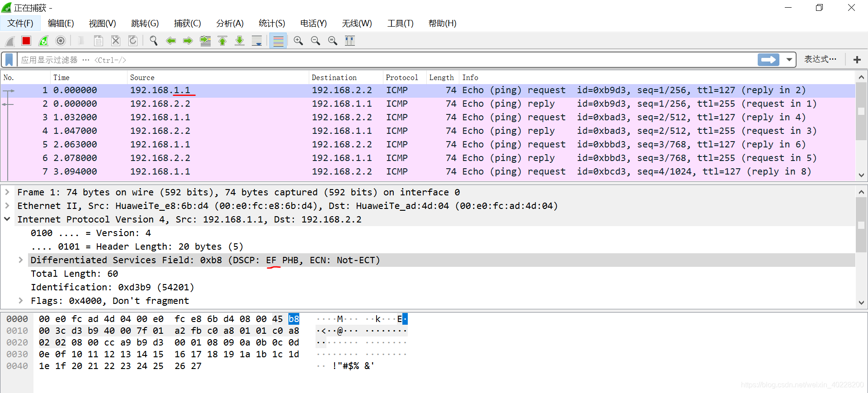Image resolution: width=868 pixels, height=393 pixels.
Task: Select Header Length: 20 bytes field
Action: 137,246
